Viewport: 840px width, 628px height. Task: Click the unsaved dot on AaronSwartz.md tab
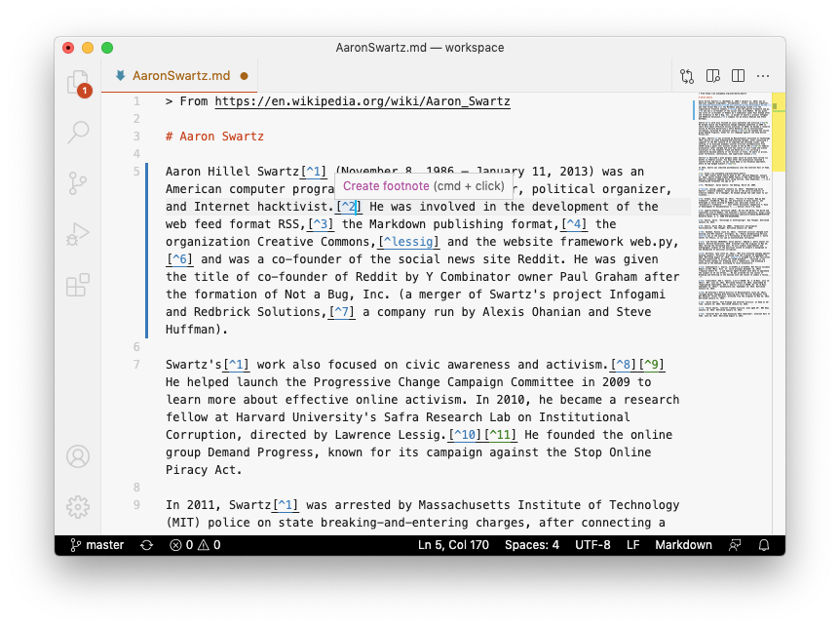[x=245, y=76]
